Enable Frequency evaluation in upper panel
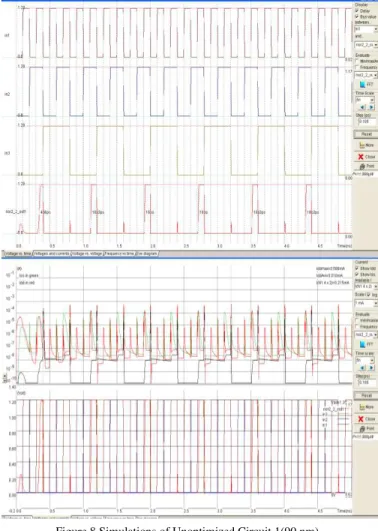The width and height of the screenshot is (378, 531). [x=357, y=67]
